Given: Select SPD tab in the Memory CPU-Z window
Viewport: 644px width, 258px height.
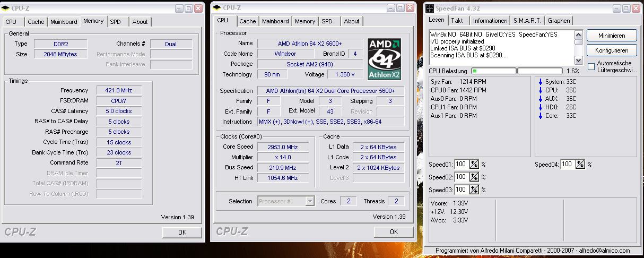Looking at the screenshot, I should pos(115,22).
